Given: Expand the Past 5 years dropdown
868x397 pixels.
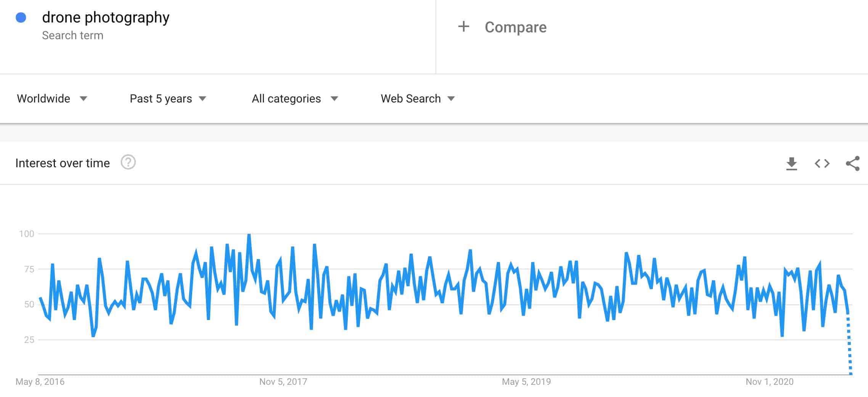Looking at the screenshot, I should coord(168,99).
